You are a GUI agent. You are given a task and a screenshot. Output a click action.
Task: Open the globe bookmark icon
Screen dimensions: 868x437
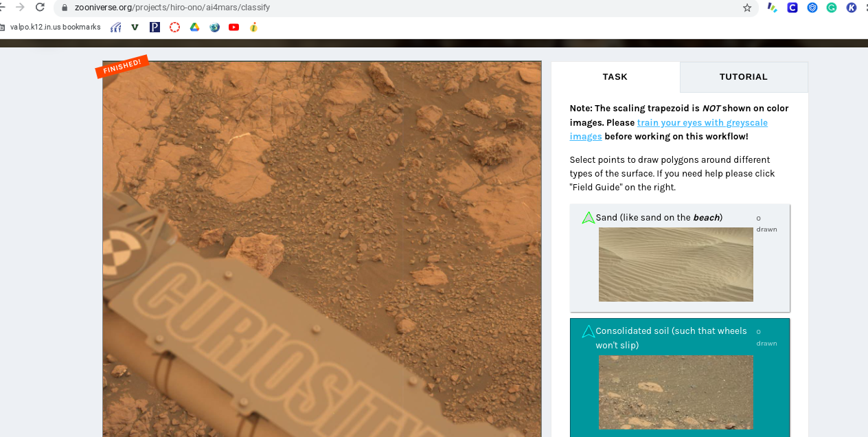(214, 27)
